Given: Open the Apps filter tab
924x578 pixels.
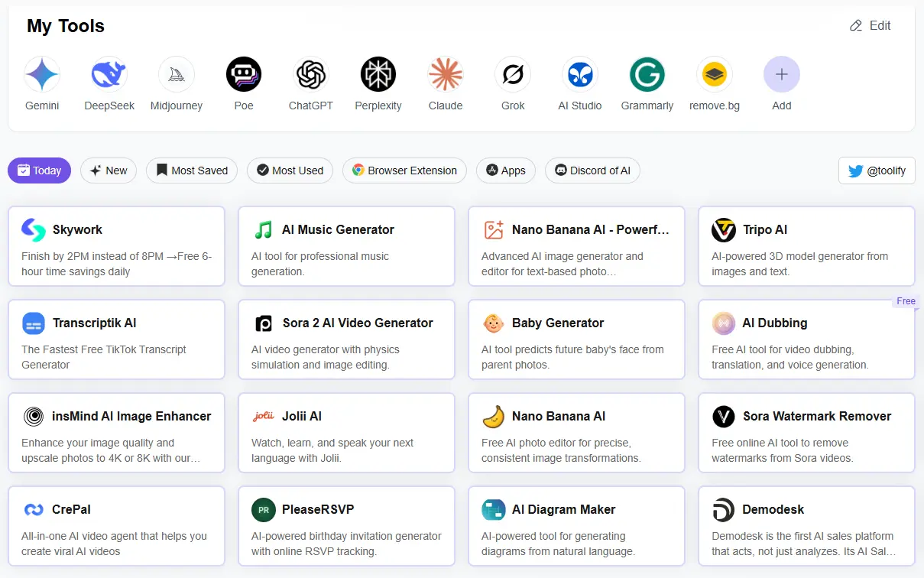Looking at the screenshot, I should (x=506, y=170).
